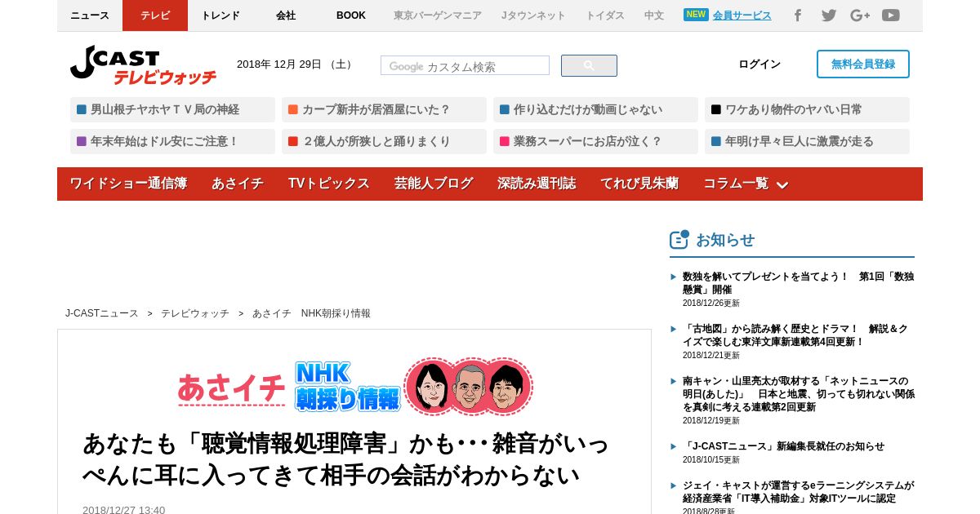Open the Facebook icon in top bar

798,16
